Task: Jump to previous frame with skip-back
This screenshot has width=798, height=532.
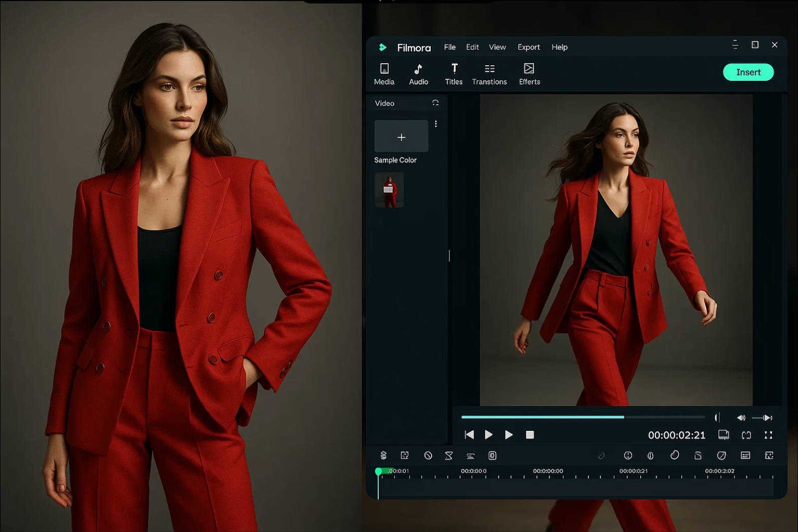Action: click(469, 435)
